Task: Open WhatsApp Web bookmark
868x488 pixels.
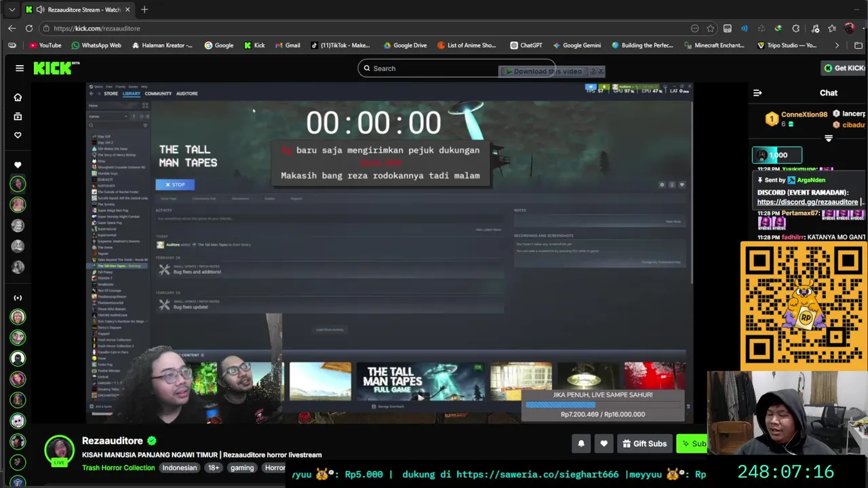Action: tap(96, 45)
